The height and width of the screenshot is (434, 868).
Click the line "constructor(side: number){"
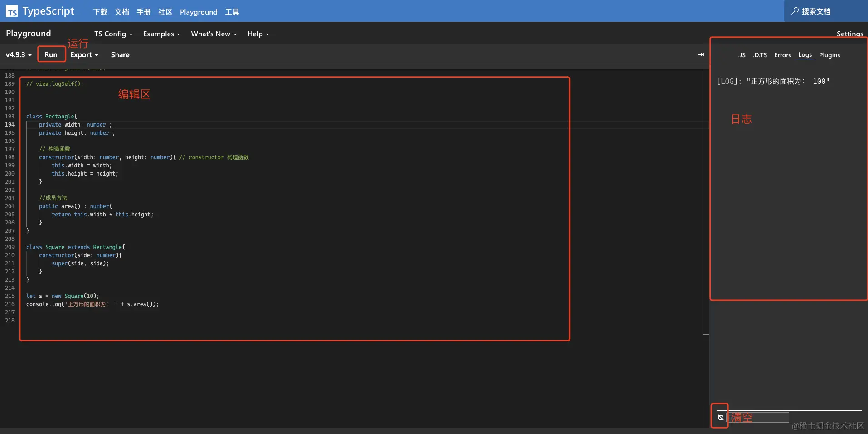click(80, 255)
